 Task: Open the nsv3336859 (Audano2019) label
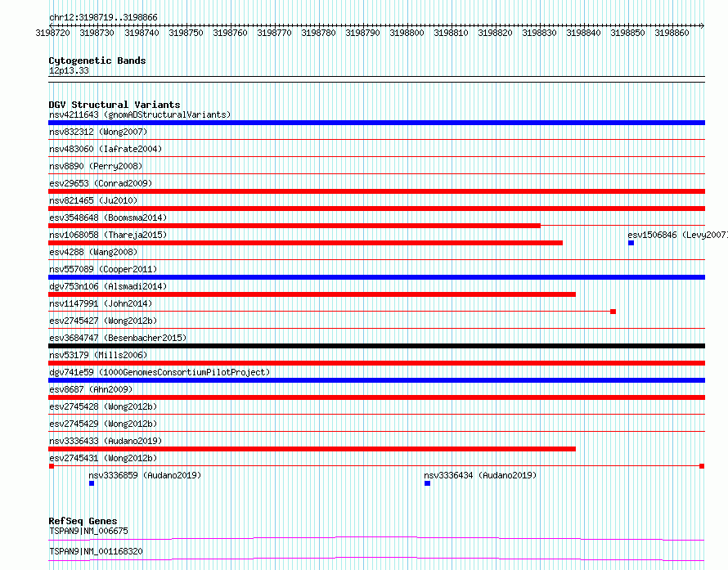[145, 475]
